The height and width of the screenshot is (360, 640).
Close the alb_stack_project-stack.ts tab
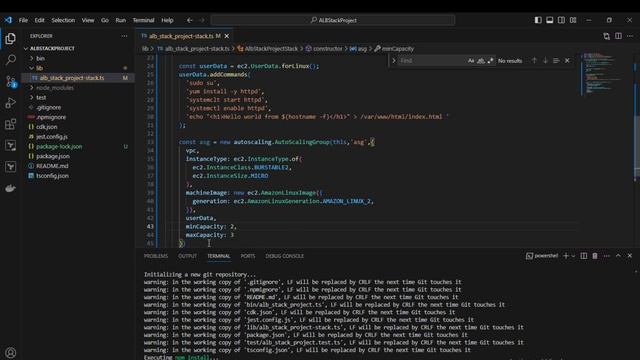point(227,36)
